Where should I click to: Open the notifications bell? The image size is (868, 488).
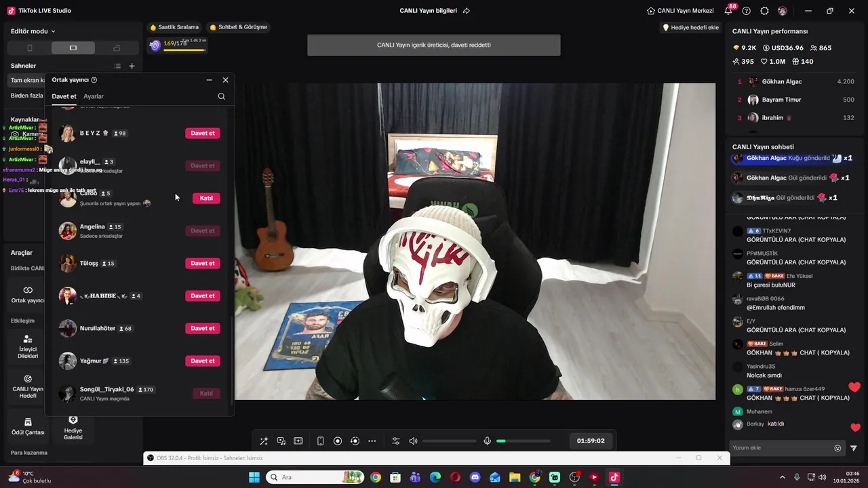728,11
